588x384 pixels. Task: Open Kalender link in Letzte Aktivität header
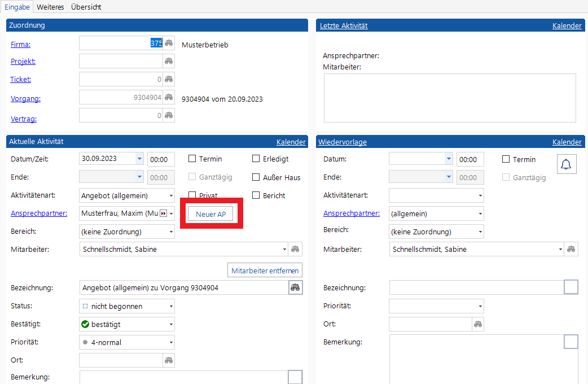click(567, 26)
